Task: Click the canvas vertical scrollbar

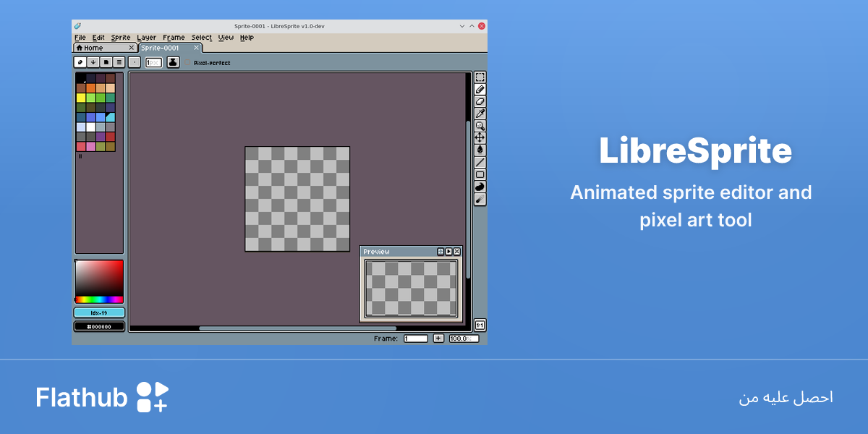Action: [x=469, y=199]
